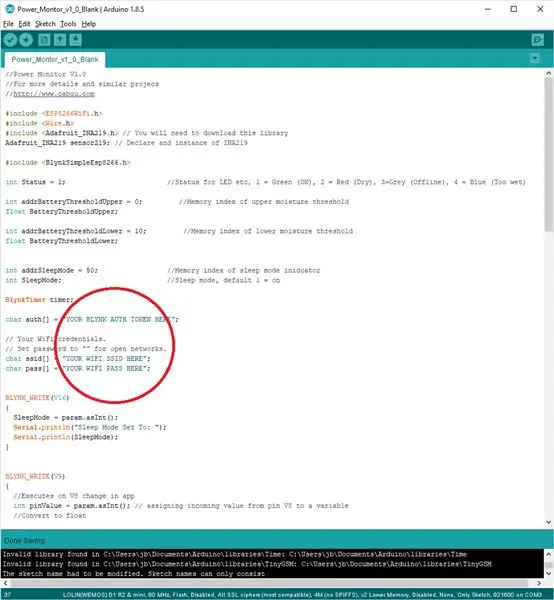Viewport: 554px width, 600px height.
Task: Click the "YOUR BLYNK AUTH TOKEN" string
Action: tap(118, 320)
